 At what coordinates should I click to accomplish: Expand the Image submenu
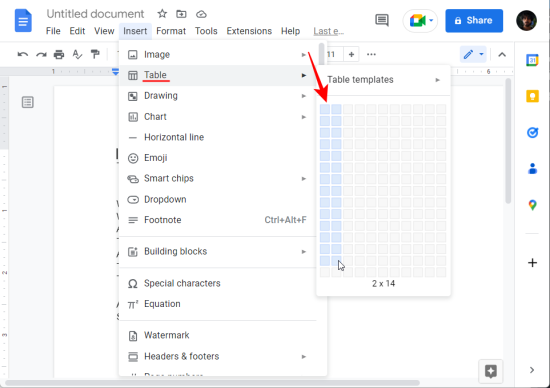tap(217, 55)
